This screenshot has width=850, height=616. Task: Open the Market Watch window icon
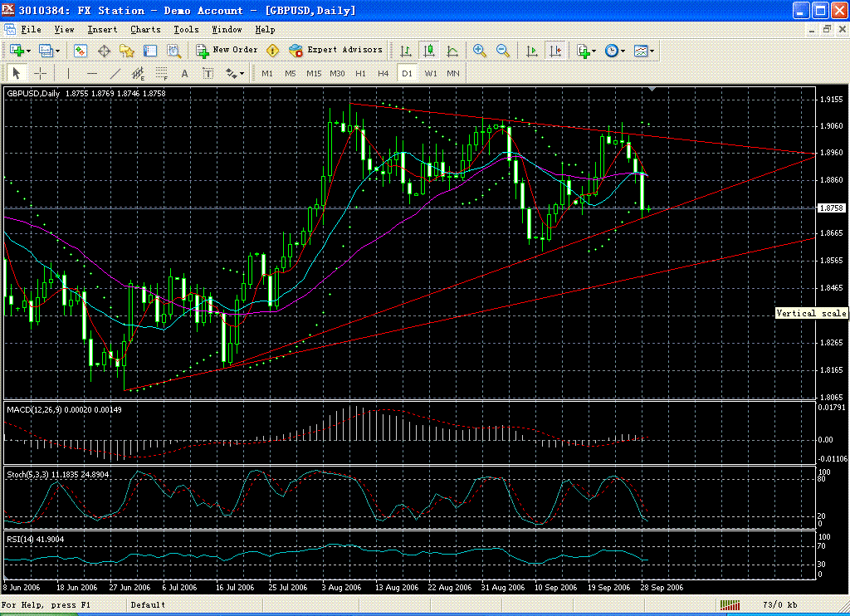(81, 51)
